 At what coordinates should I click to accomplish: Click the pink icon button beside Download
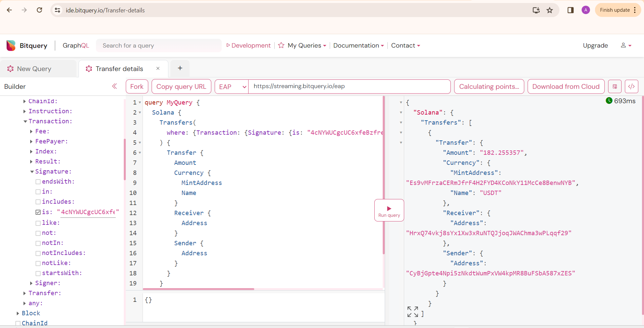tap(615, 86)
